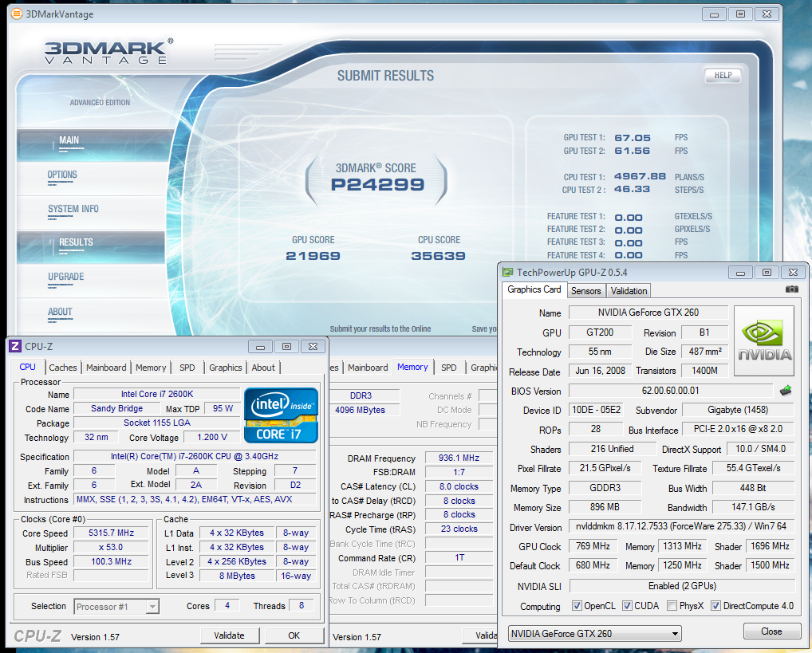Click the CPU score value 35639
Viewport: 812px width, 653px height.
point(438,256)
